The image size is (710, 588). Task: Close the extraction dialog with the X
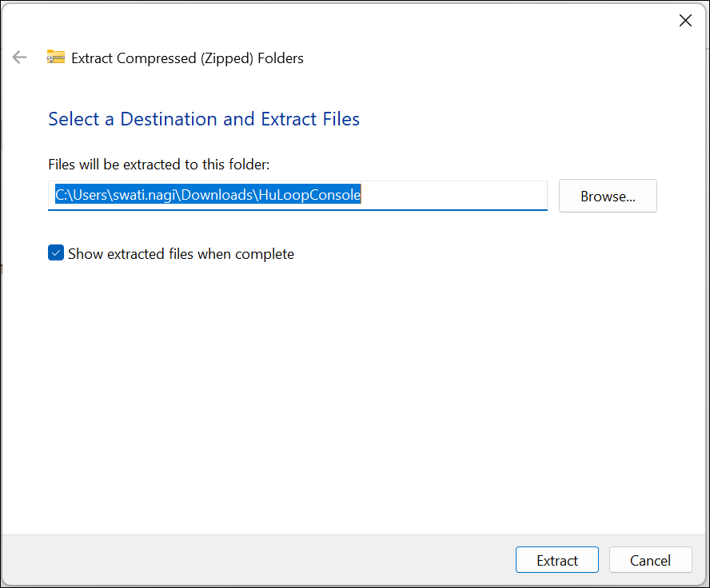[685, 21]
